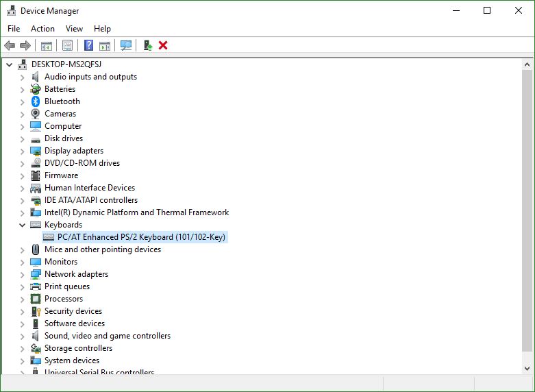Collapse the DESKTOP-MS2QFSJ root node
Screen dimensions: 535x392
[x=9, y=64]
